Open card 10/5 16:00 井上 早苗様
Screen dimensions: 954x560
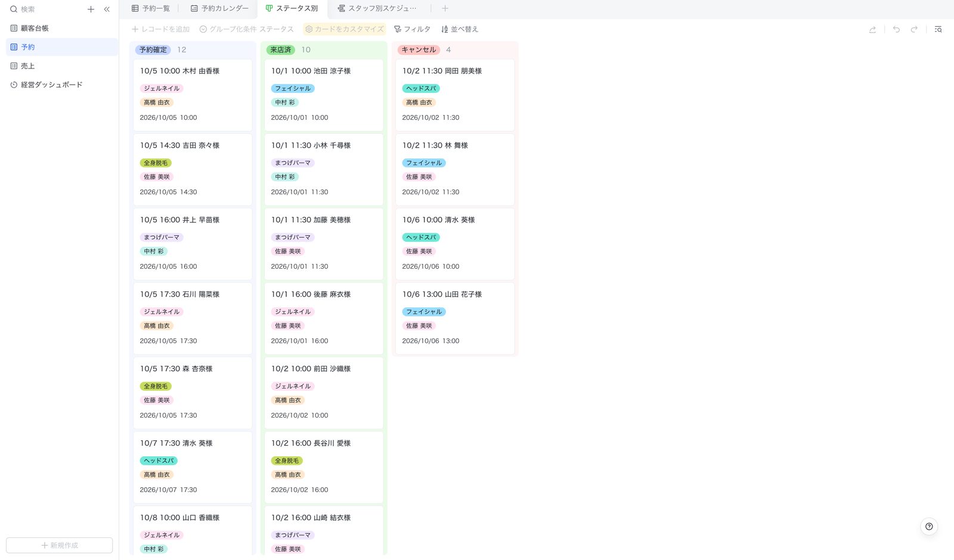193,244
